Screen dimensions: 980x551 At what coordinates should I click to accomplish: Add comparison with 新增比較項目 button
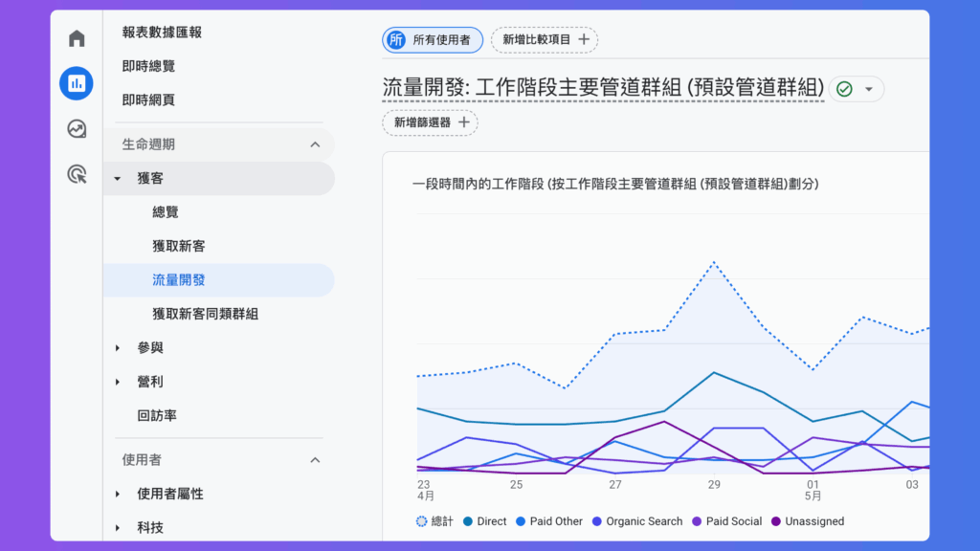tap(545, 40)
